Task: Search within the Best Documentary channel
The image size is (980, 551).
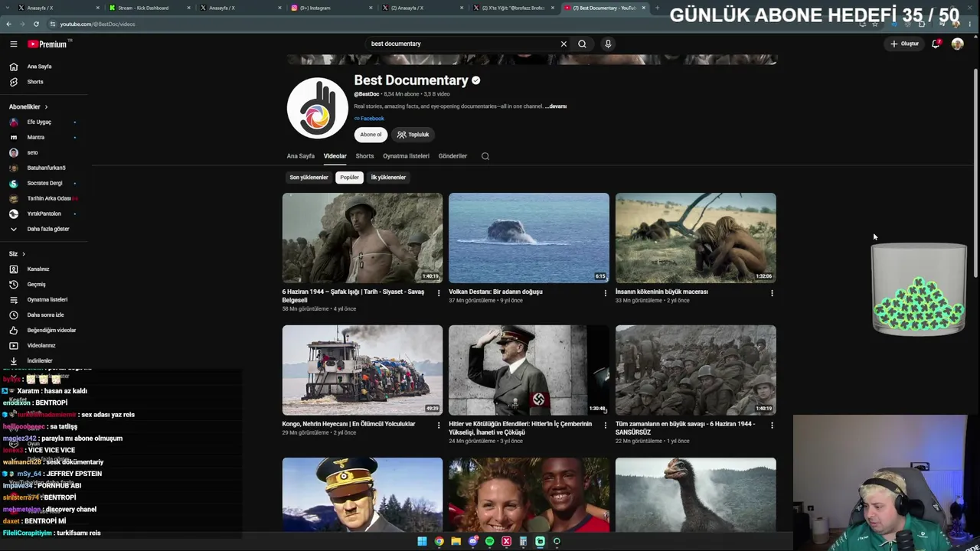Action: (x=485, y=156)
